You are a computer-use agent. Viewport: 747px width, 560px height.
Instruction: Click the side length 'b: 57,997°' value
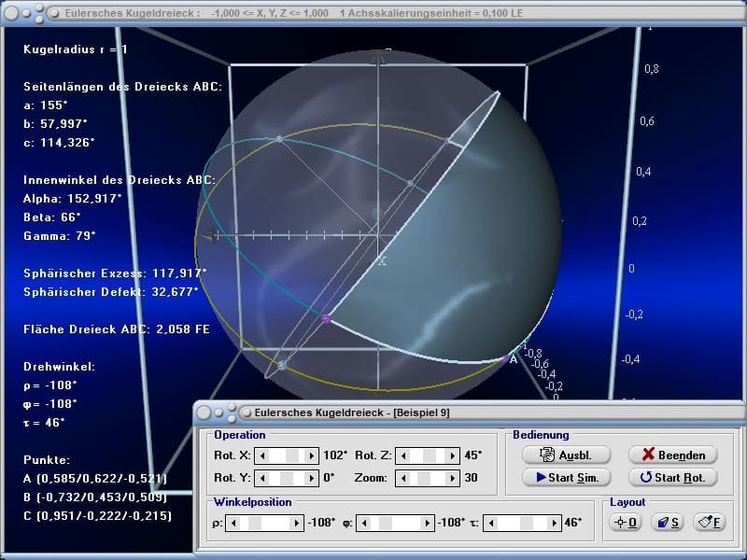[x=55, y=124]
